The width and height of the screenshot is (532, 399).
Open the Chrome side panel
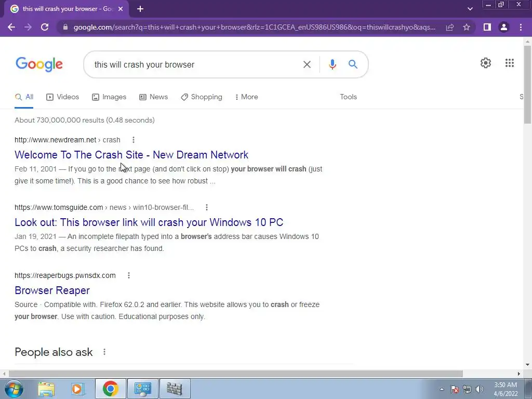487,27
